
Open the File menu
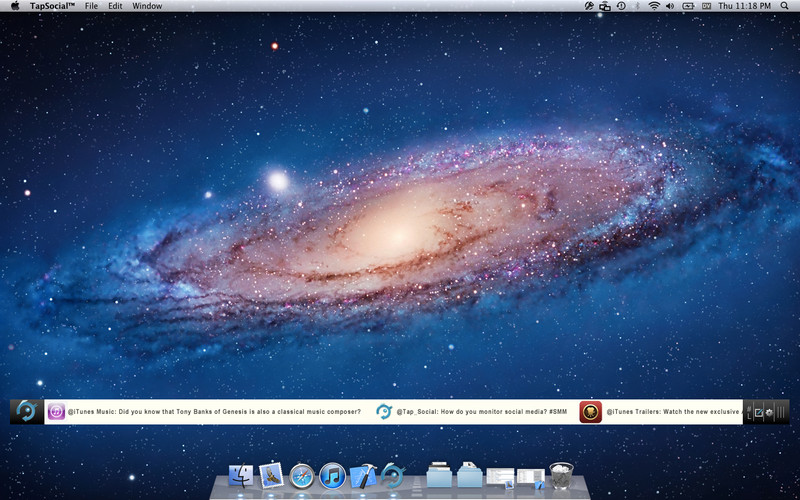(x=91, y=6)
